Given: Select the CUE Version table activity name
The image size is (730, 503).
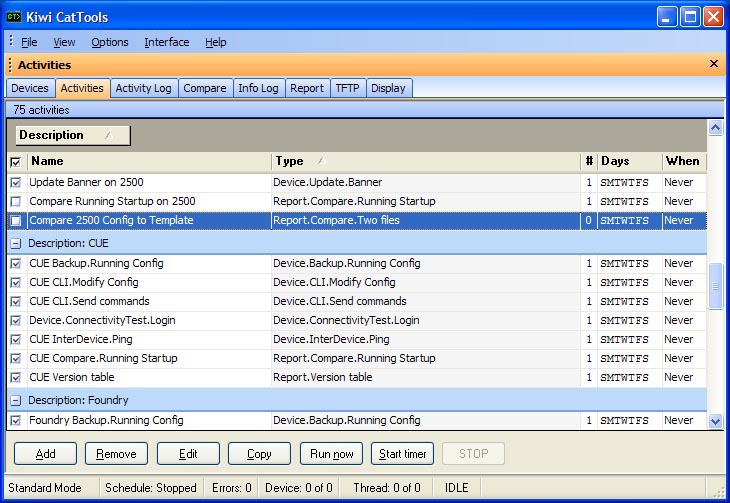Looking at the screenshot, I should point(72,377).
